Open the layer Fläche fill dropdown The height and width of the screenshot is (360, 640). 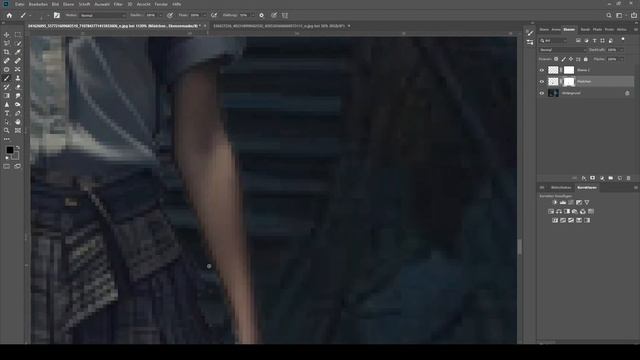point(621,59)
